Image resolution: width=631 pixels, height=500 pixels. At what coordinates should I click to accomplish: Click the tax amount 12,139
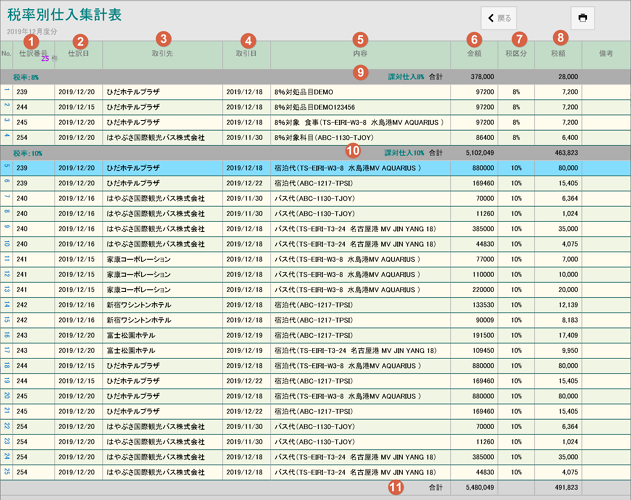click(x=568, y=305)
